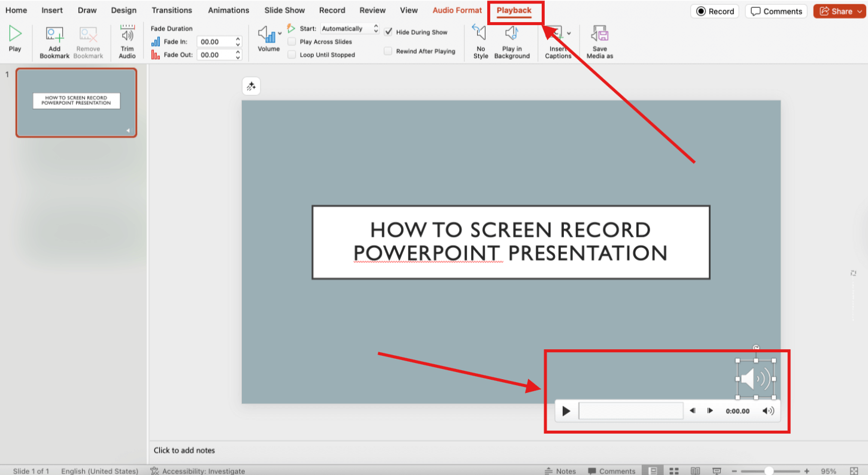This screenshot has width=868, height=475.
Task: Click the Add Bookmark icon
Action: tap(54, 36)
